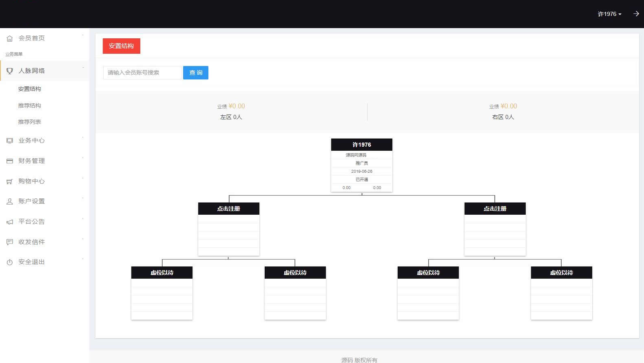Click the monitor icon beside 业务中心
Viewport: 644px width, 363px height.
10,141
